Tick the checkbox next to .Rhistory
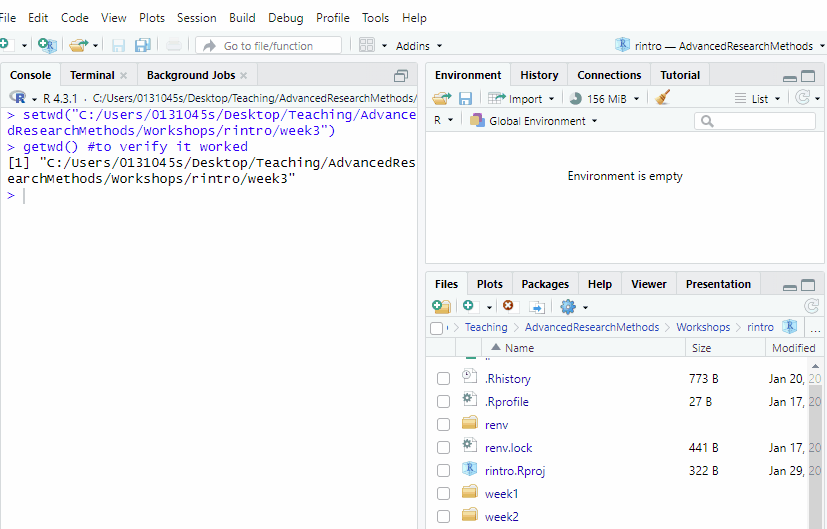This screenshot has width=827, height=529. click(x=444, y=379)
